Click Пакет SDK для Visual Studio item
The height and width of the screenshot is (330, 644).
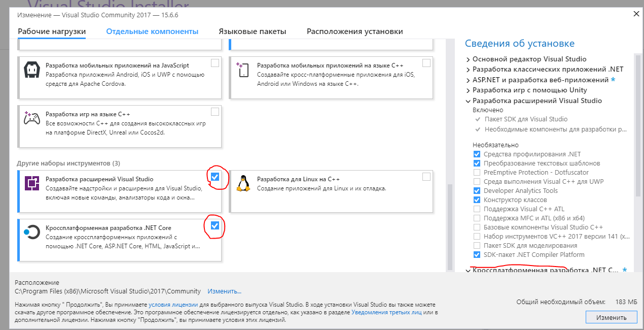point(525,119)
